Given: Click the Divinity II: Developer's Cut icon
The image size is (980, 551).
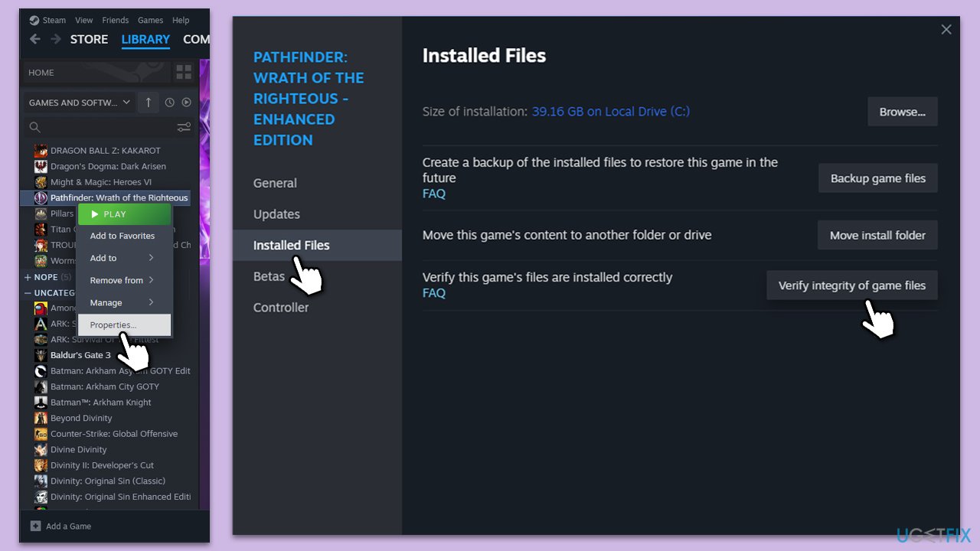Looking at the screenshot, I should (41, 465).
